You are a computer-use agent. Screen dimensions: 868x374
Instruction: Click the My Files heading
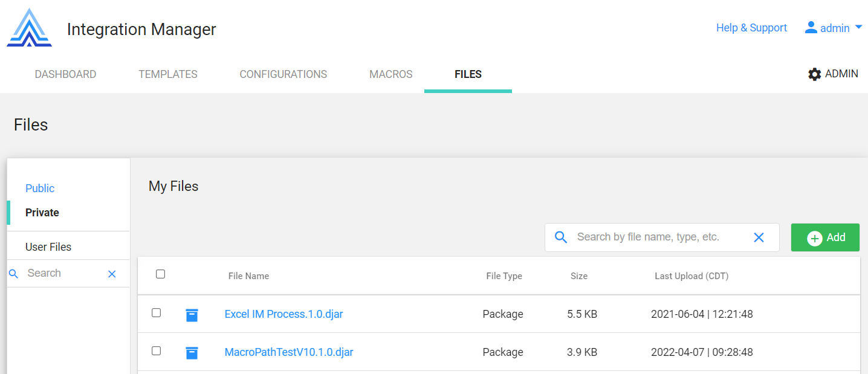click(x=173, y=187)
